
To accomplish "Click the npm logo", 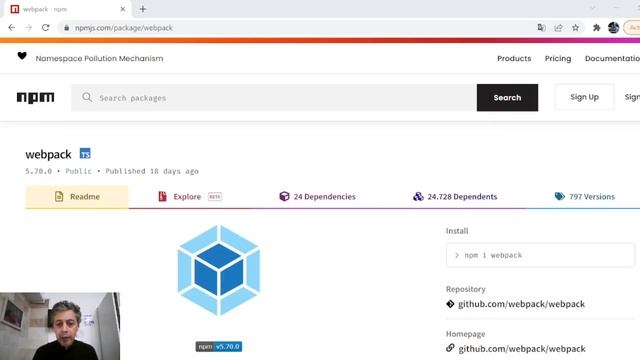I will [x=36, y=98].
